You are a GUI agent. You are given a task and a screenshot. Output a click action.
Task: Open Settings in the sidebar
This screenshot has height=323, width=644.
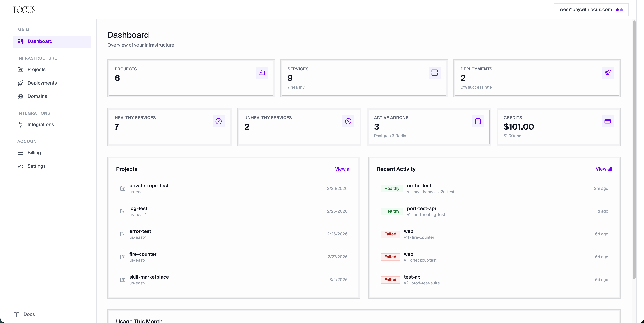pyautogui.click(x=36, y=166)
